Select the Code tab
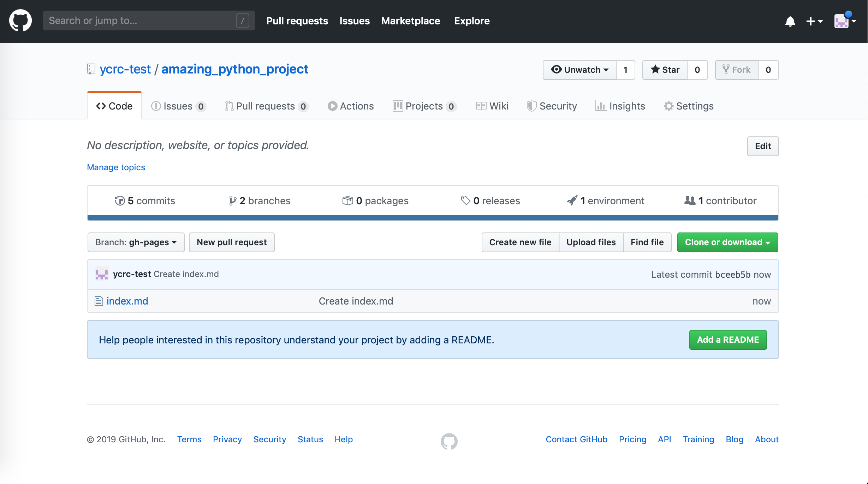 [x=114, y=106]
